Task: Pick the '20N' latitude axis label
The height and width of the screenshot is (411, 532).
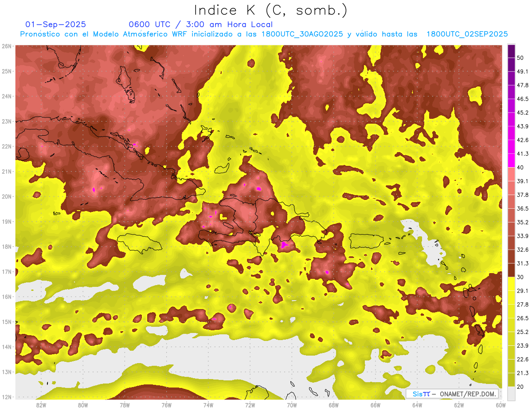Action: pos(7,196)
